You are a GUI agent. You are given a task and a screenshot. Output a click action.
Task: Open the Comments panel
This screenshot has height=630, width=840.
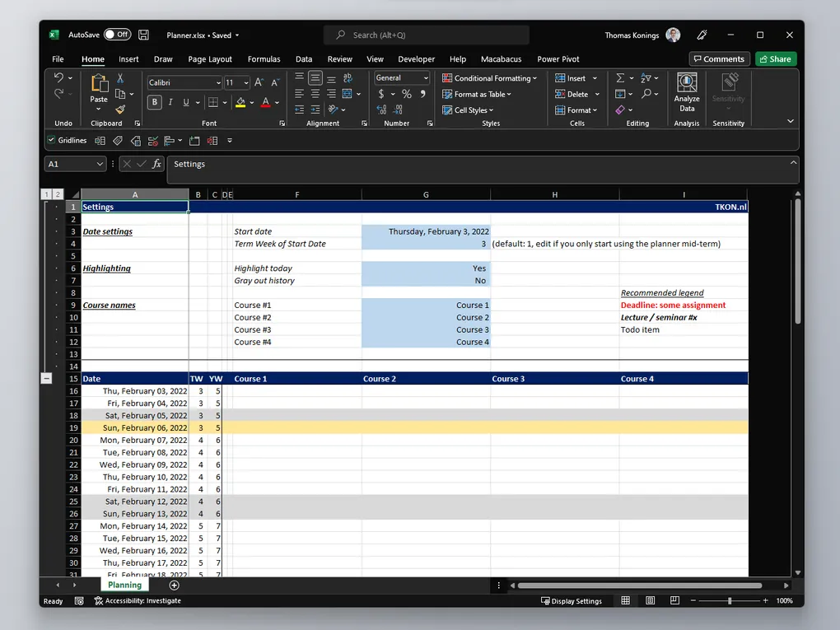pyautogui.click(x=719, y=58)
